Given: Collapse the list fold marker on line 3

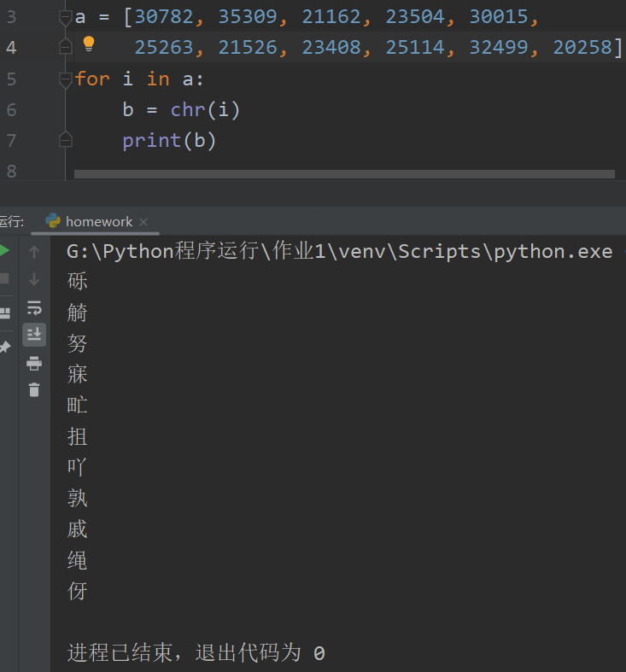Looking at the screenshot, I should (x=65, y=19).
